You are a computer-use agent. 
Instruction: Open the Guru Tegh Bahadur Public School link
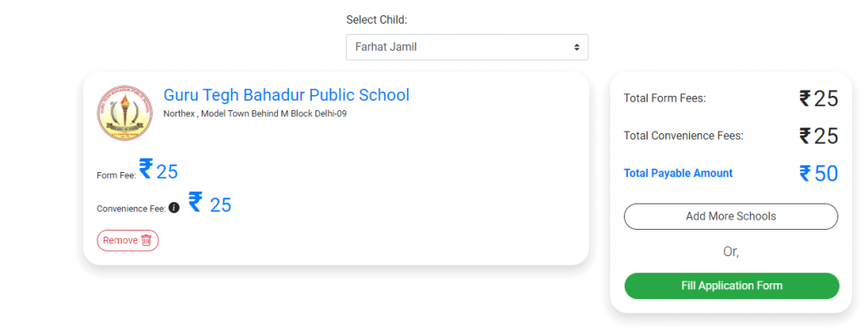pyautogui.click(x=287, y=95)
